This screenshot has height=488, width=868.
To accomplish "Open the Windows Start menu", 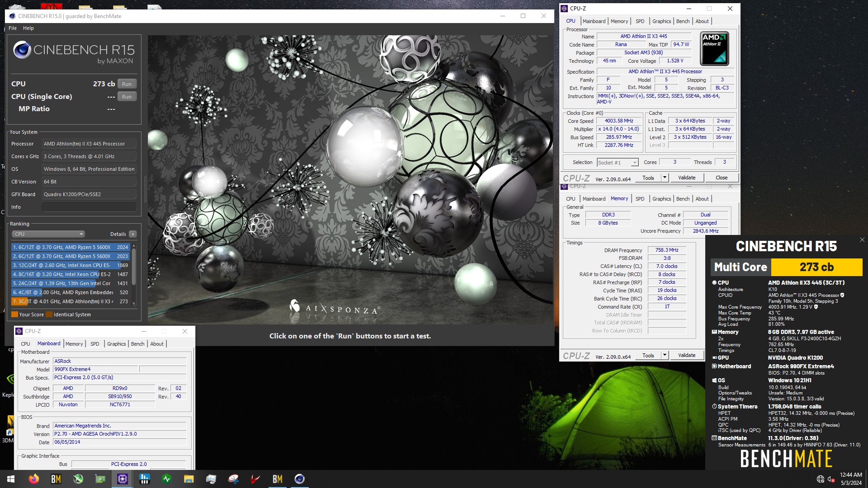I will (11, 479).
